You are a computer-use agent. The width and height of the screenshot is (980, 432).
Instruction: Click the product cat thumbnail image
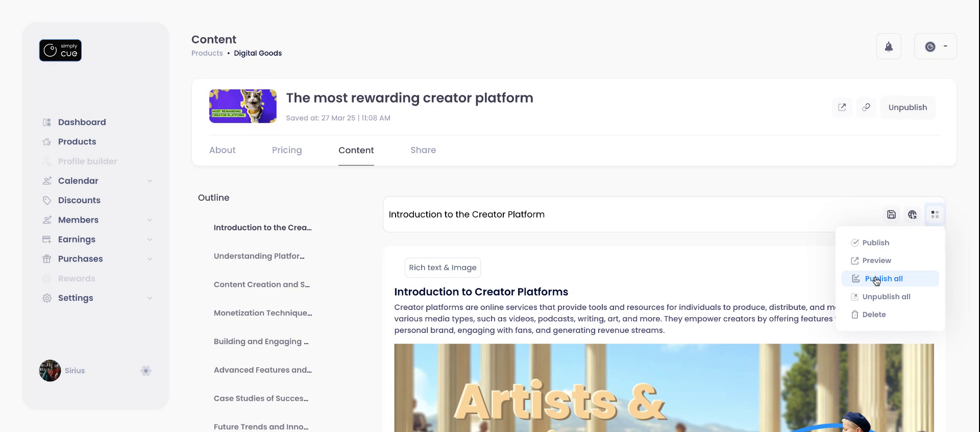point(243,106)
